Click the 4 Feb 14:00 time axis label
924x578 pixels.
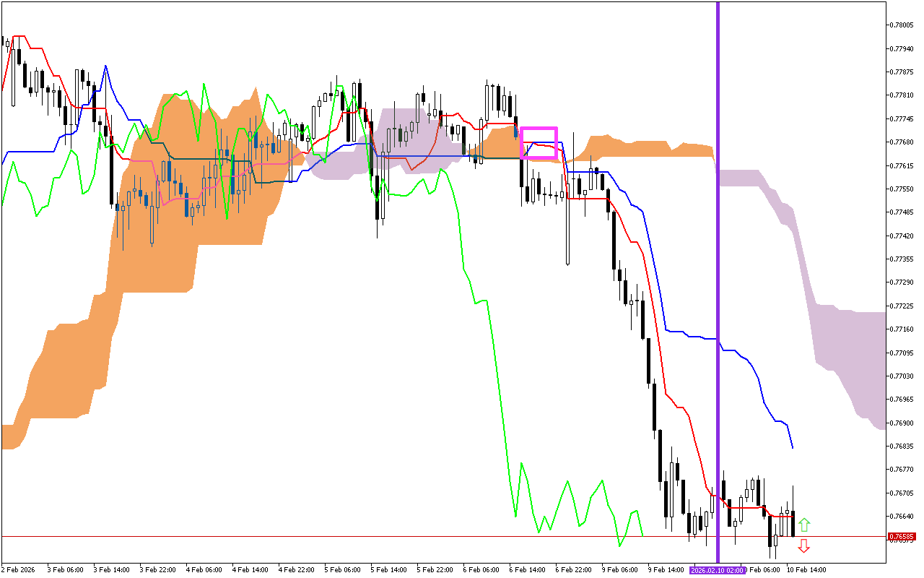click(x=249, y=570)
